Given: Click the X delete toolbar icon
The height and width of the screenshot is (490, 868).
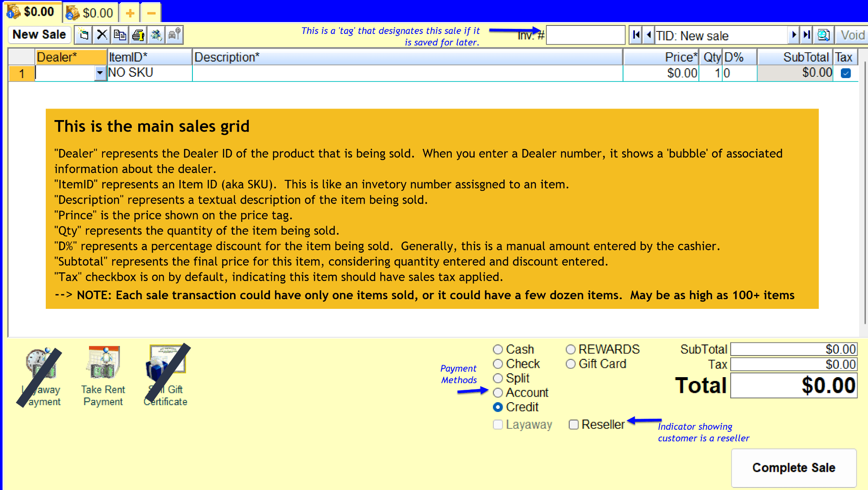Looking at the screenshot, I should [x=102, y=35].
